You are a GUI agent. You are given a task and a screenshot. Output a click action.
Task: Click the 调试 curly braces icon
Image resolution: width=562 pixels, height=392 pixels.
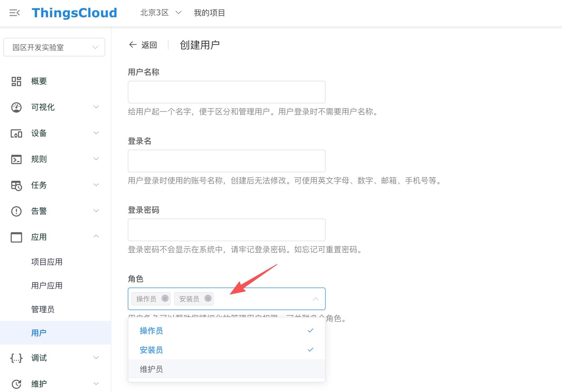click(16, 358)
